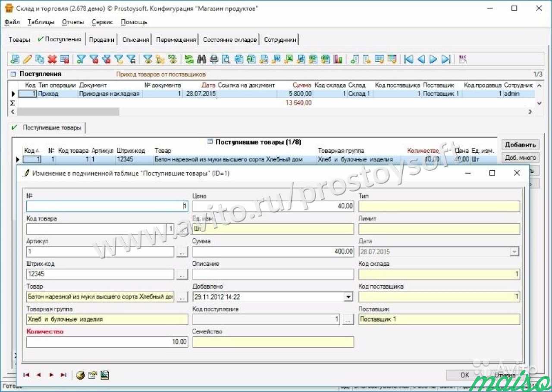Switch to the Товары tab
The height and width of the screenshot is (392, 552).
coord(19,40)
